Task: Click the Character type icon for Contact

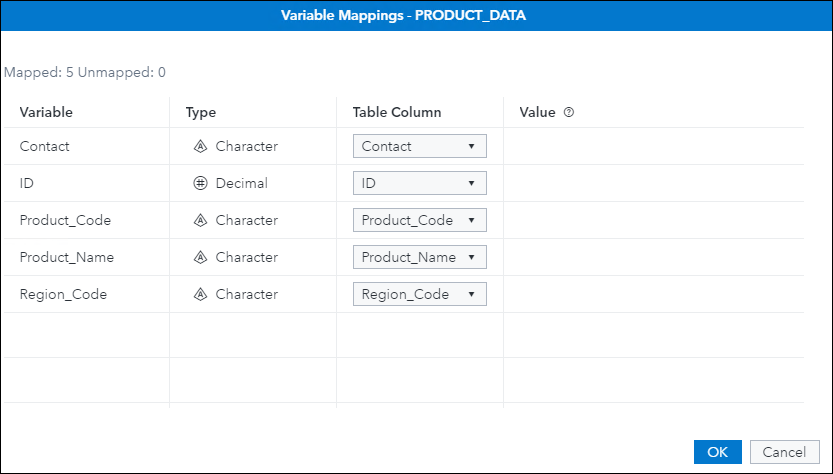Action: click(200, 146)
